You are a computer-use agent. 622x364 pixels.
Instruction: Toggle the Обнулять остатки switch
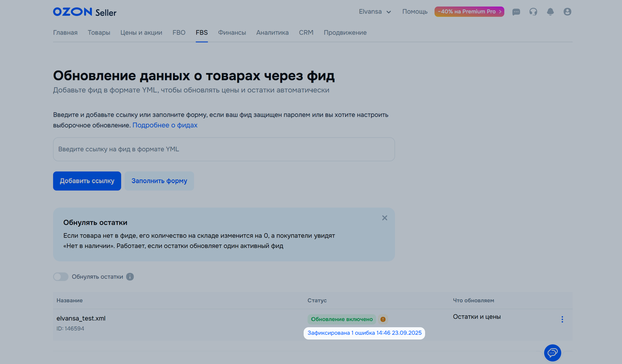pos(61,277)
